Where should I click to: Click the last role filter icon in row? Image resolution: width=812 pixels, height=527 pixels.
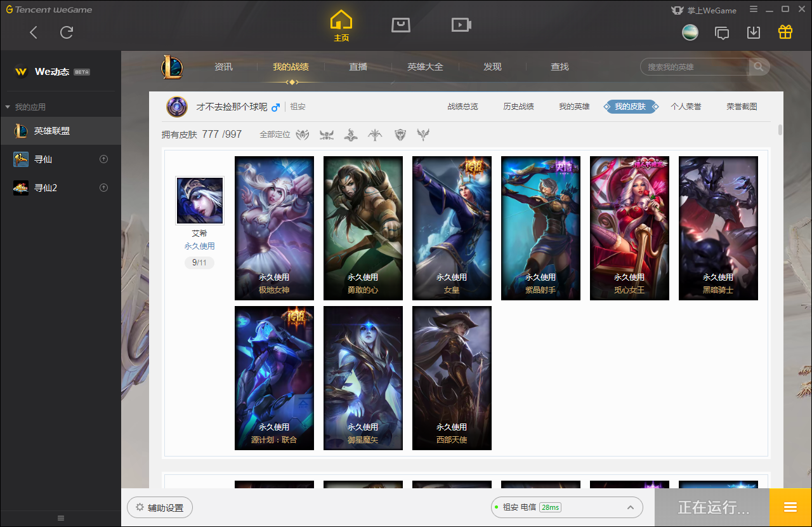point(423,135)
